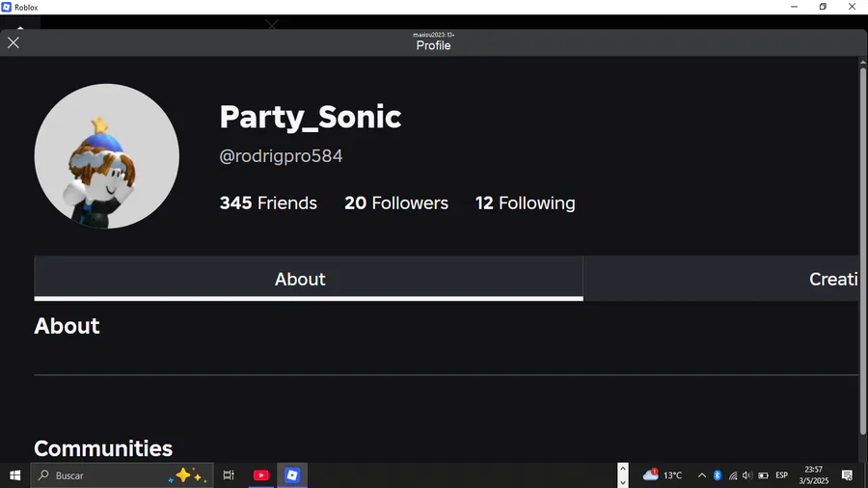868x488 pixels.
Task: Click the Profile title in the header
Action: click(x=433, y=45)
